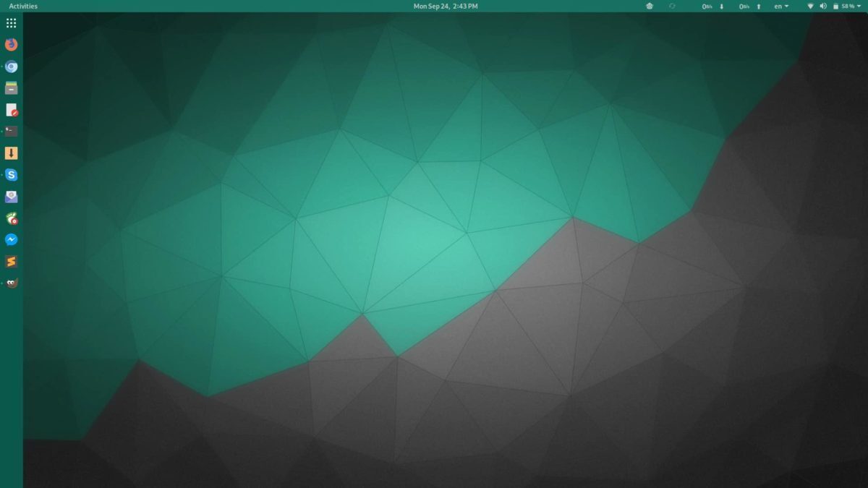The height and width of the screenshot is (488, 868).
Task: Open the Terminal from the dock
Action: pyautogui.click(x=11, y=132)
